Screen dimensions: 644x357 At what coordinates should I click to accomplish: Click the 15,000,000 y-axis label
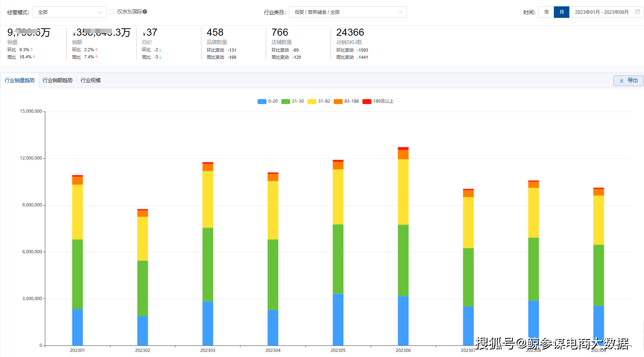click(x=31, y=112)
